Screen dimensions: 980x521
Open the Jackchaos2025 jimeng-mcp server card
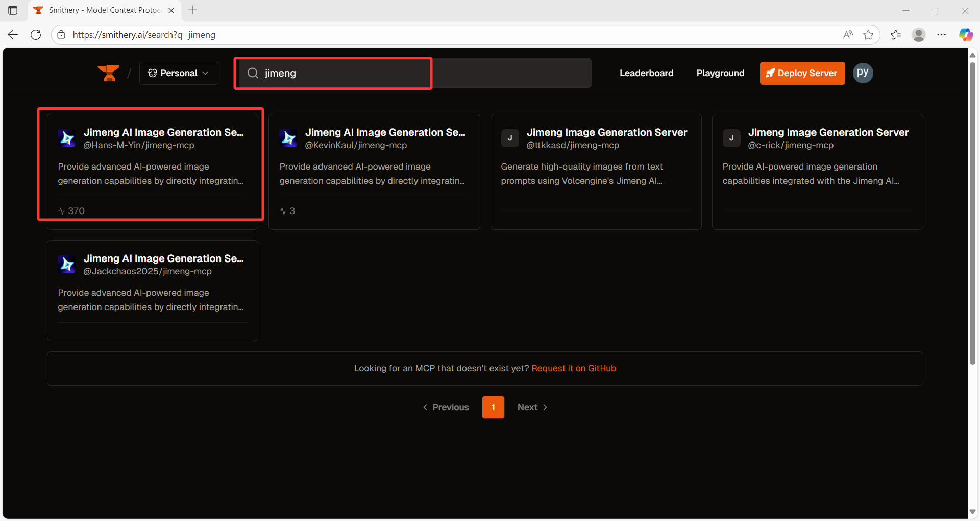click(x=152, y=291)
